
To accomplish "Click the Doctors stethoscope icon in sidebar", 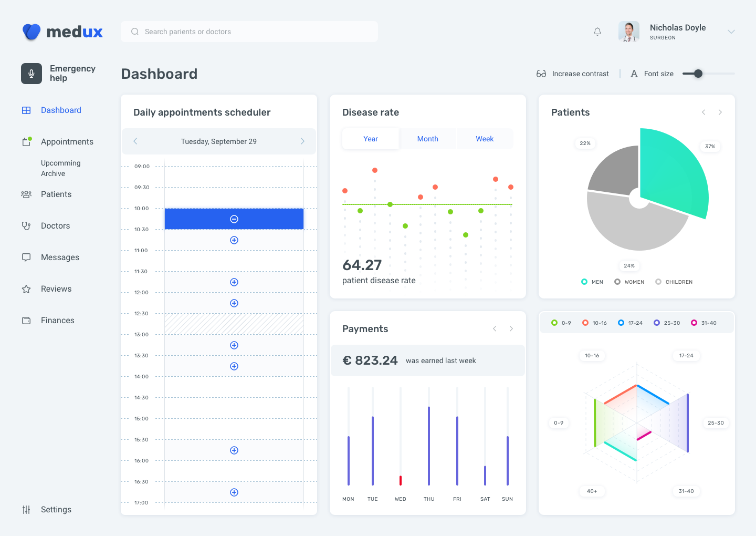I will pos(26,226).
